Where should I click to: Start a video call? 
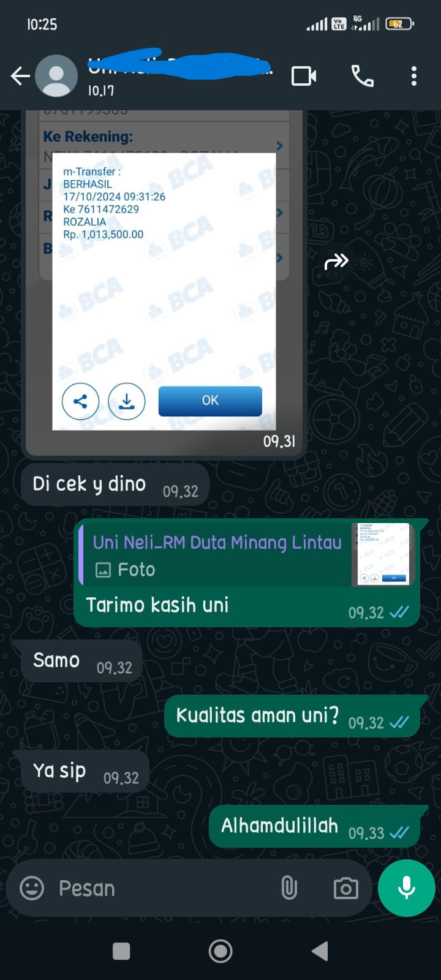tap(304, 76)
